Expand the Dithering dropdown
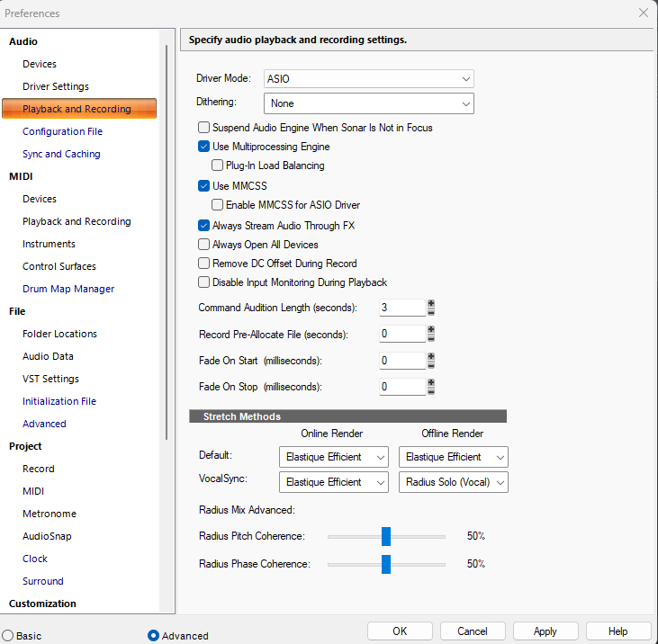The width and height of the screenshot is (658, 644). click(x=369, y=103)
